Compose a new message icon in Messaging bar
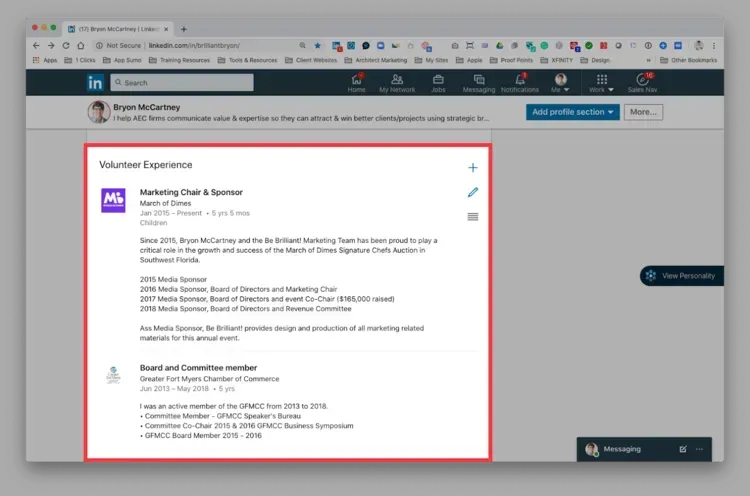Viewport: 750px width, 496px height. pyautogui.click(x=683, y=449)
